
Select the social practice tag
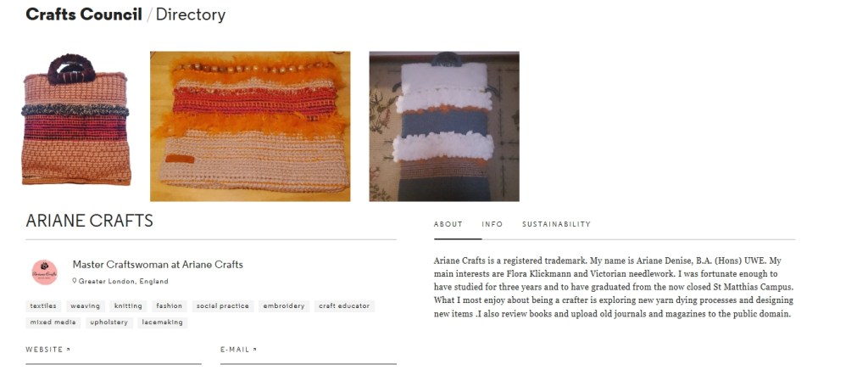(x=223, y=306)
